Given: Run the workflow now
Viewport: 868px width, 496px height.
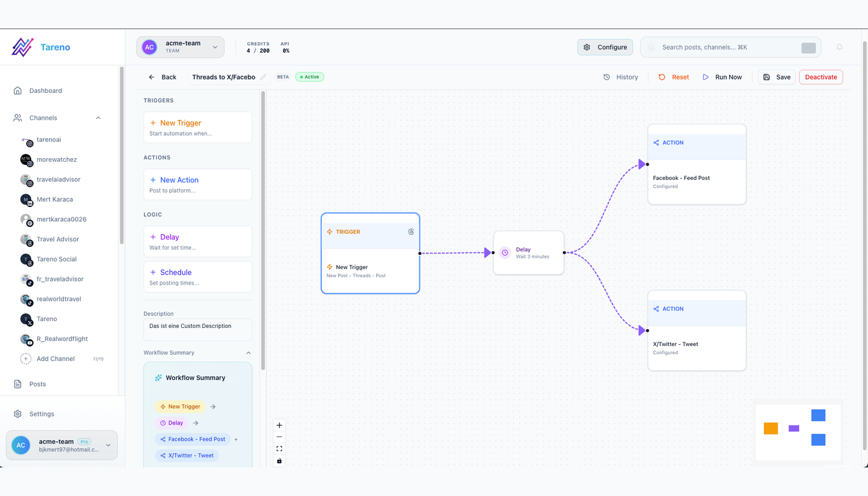Looking at the screenshot, I should [722, 77].
